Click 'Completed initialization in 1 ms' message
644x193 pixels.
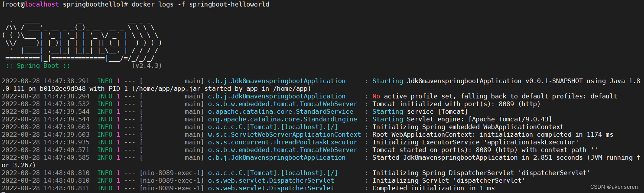[434, 188]
